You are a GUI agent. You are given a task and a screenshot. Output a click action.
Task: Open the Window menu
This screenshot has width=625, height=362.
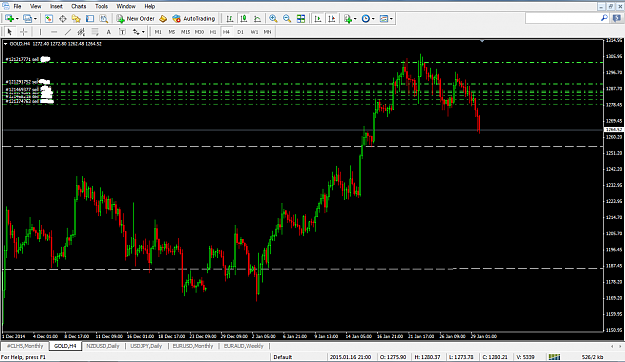(126, 6)
